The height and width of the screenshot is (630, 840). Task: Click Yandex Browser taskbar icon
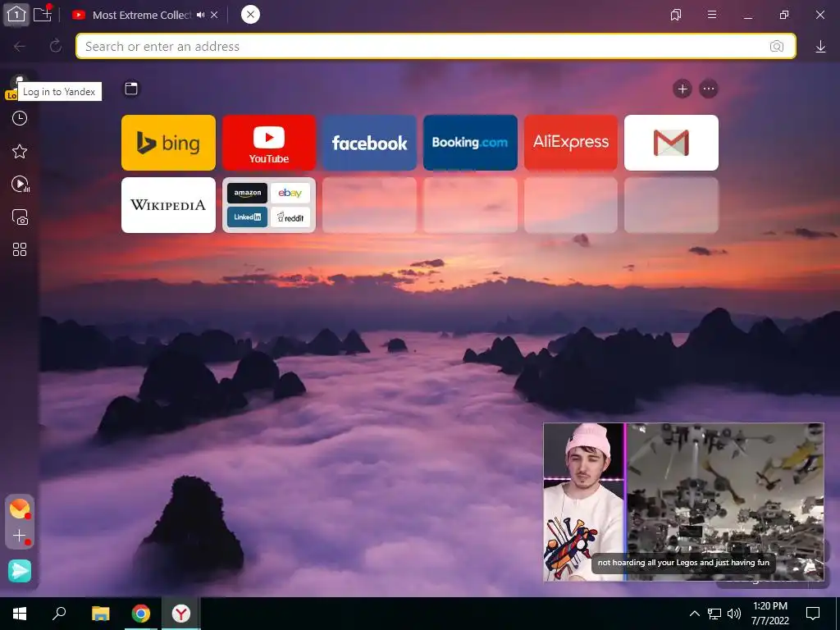pos(181,614)
